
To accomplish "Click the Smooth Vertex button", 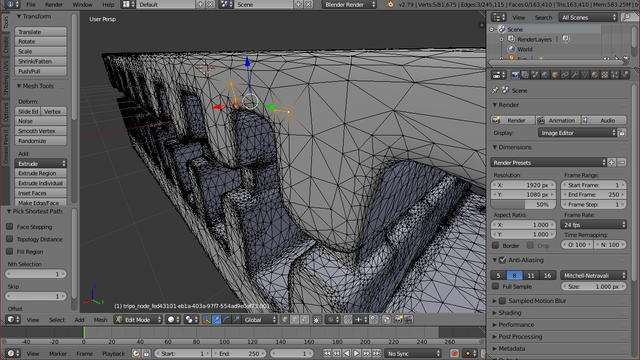I will (x=40, y=131).
